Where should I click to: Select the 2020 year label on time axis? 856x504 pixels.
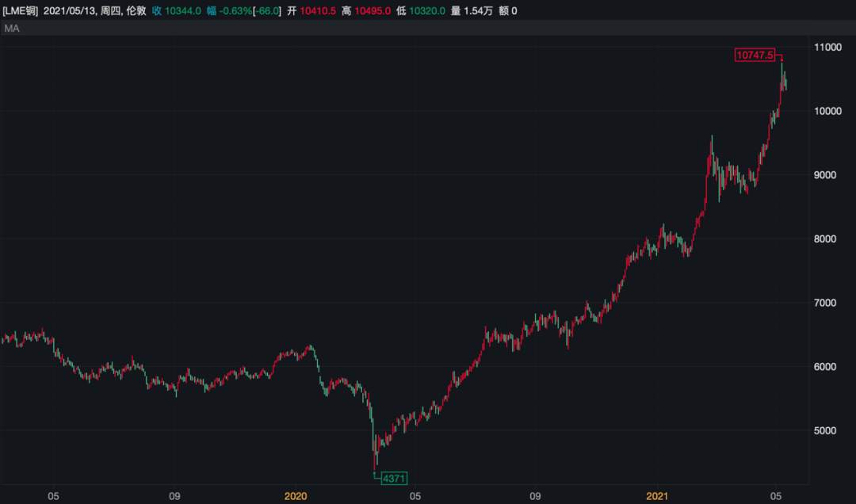click(296, 496)
